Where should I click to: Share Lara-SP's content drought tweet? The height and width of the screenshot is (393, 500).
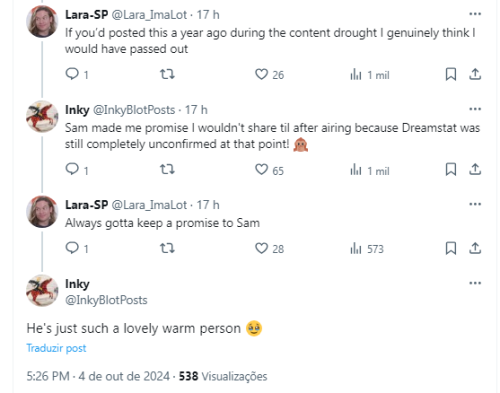tap(475, 74)
